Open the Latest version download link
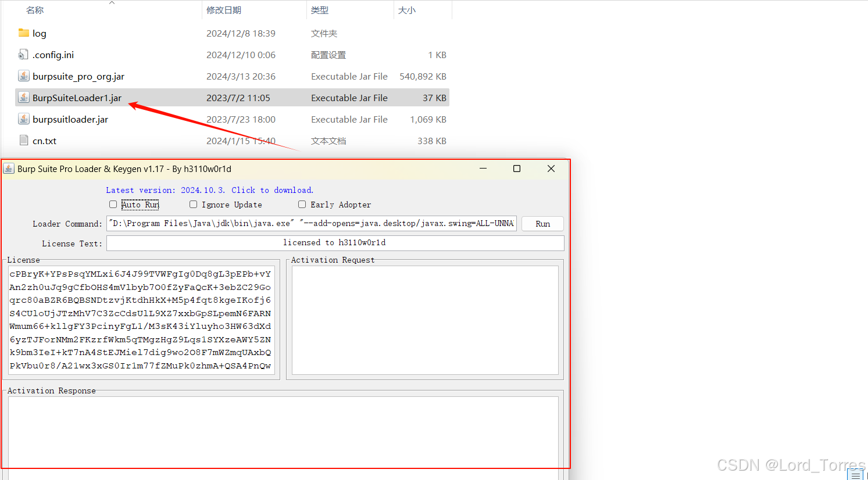Image resolution: width=868 pixels, height=480 pixels. click(x=209, y=190)
